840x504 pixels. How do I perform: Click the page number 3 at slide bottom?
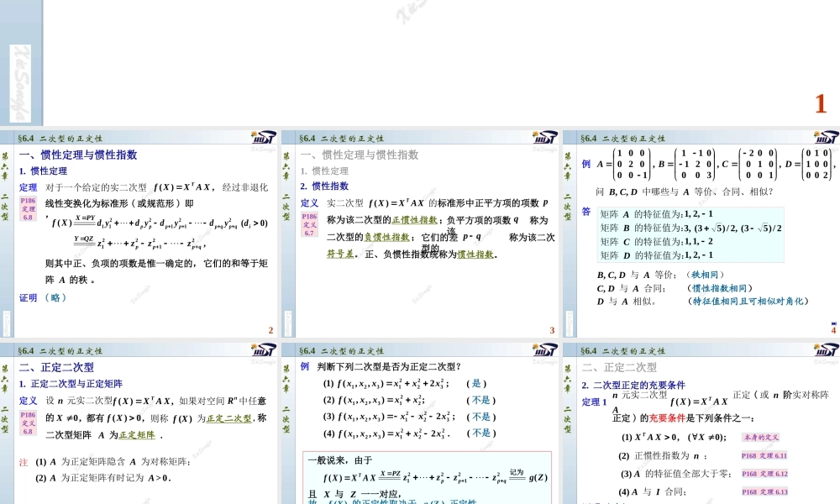(x=550, y=330)
